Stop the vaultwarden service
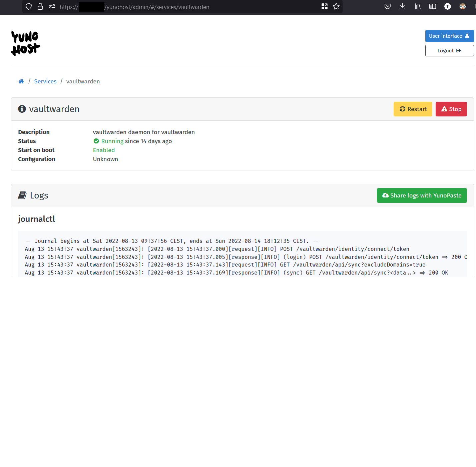The image size is (476, 467). [451, 109]
